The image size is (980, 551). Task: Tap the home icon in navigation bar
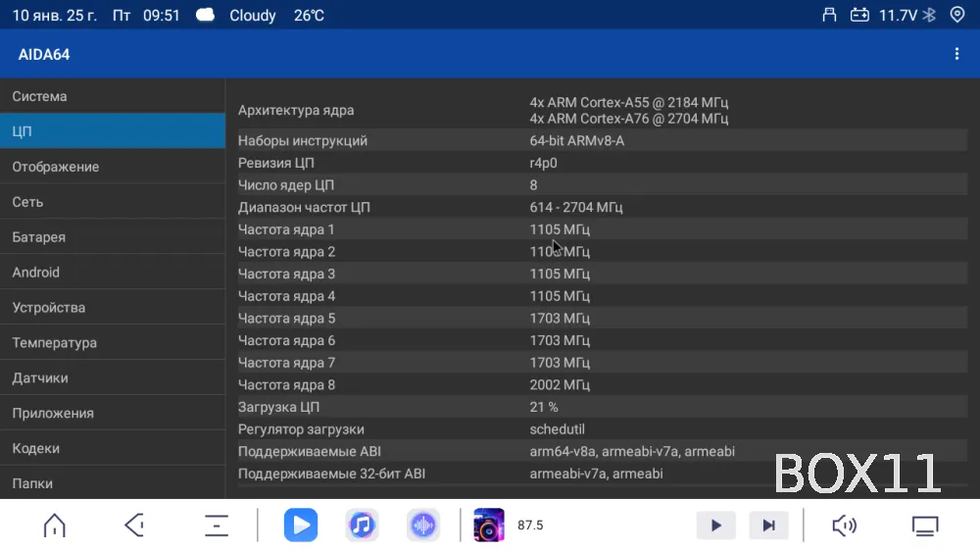(x=54, y=526)
